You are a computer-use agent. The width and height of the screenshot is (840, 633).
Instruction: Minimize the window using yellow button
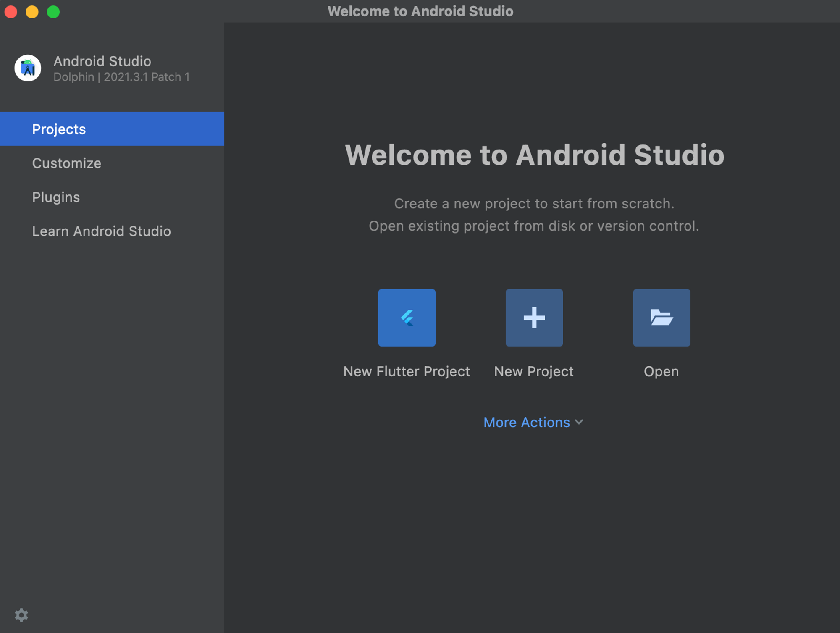[x=32, y=12]
